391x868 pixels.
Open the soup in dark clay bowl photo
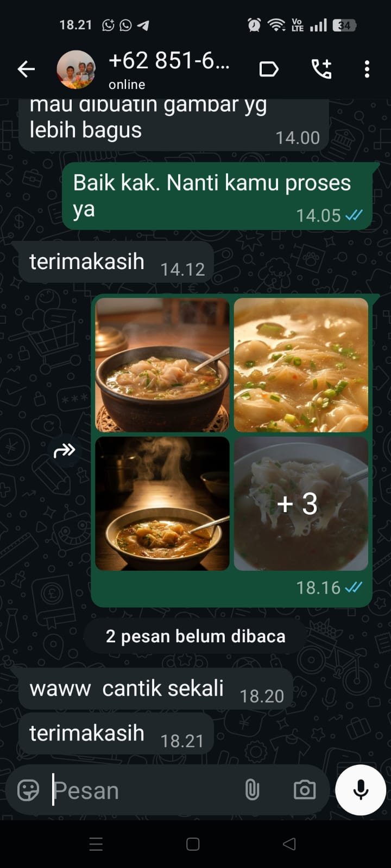[x=162, y=365]
